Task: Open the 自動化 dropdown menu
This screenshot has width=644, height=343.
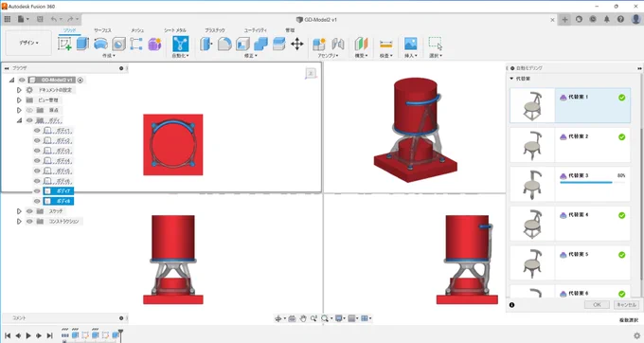Action: click(181, 56)
